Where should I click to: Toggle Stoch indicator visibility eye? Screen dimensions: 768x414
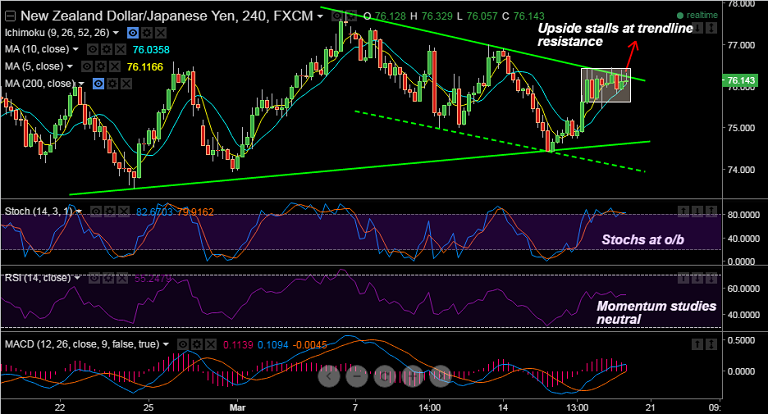click(x=96, y=212)
